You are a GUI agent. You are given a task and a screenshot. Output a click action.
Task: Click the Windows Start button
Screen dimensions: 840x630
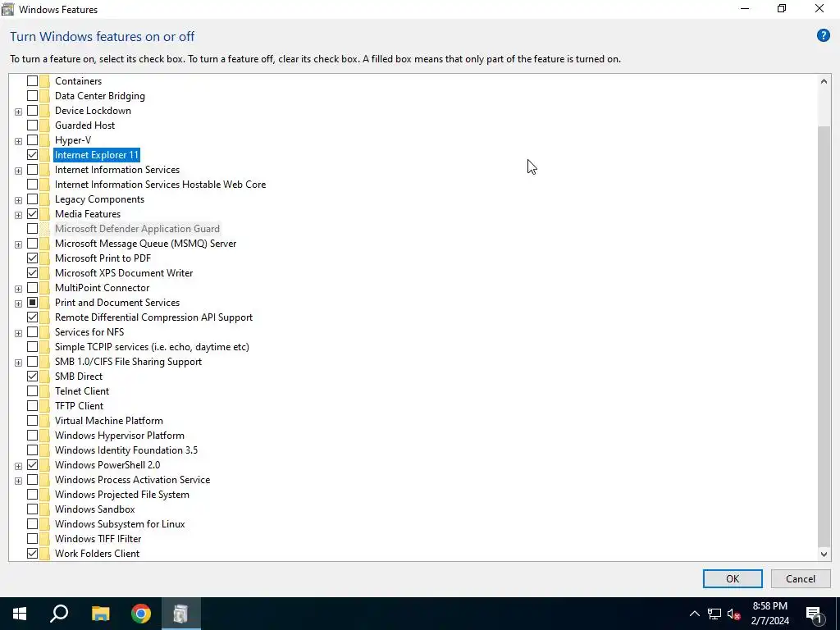coord(20,614)
